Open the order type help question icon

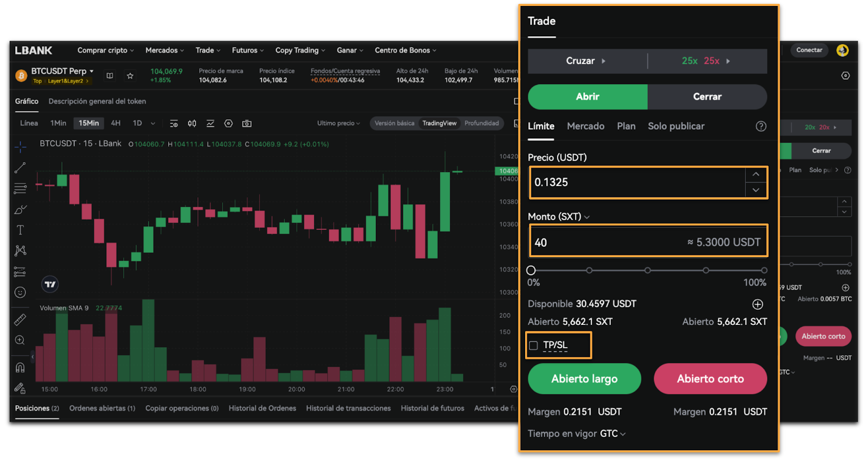761,126
